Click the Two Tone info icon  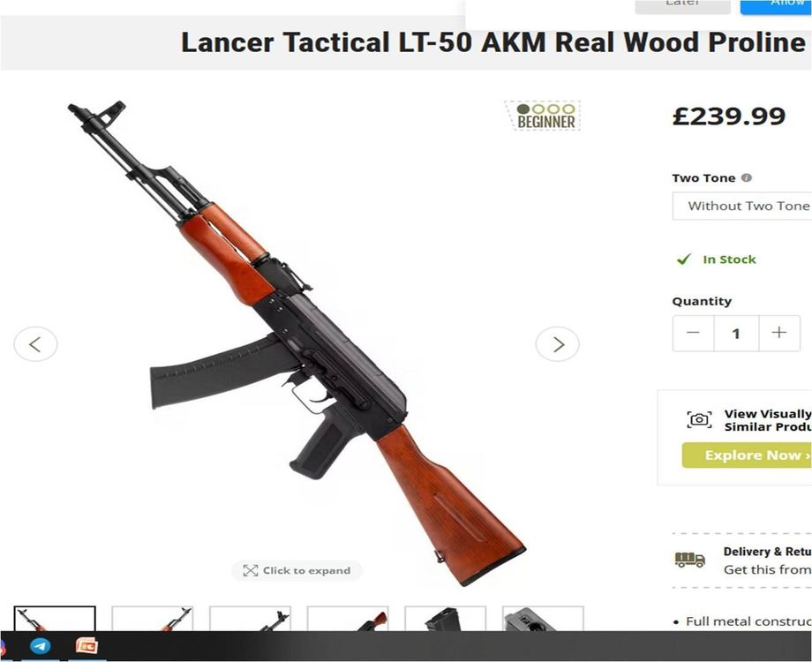point(746,177)
